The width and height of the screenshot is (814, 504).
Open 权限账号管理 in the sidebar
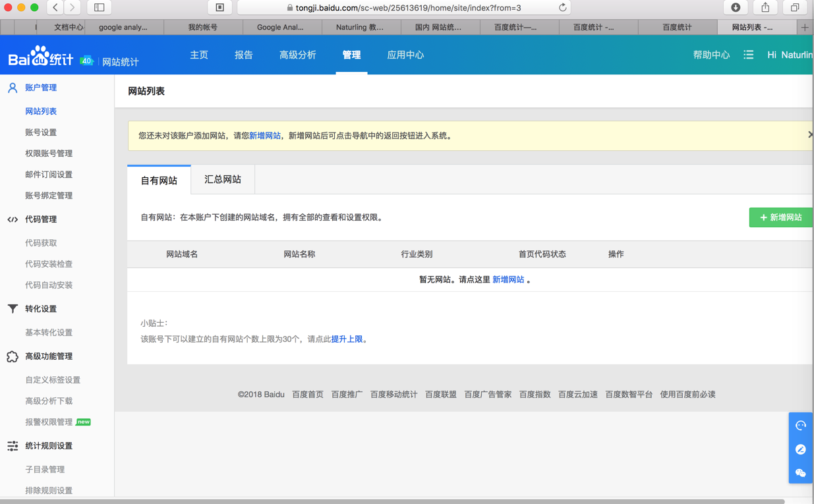(x=49, y=154)
